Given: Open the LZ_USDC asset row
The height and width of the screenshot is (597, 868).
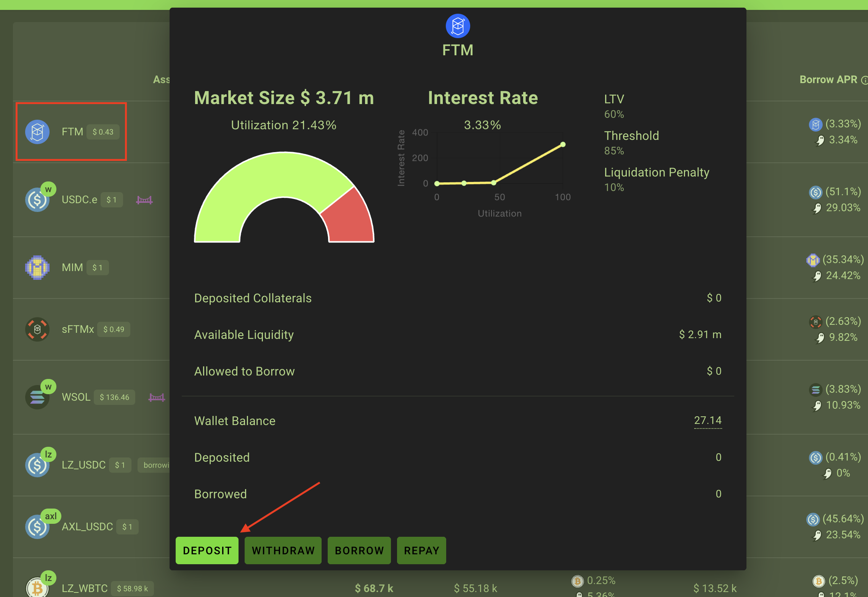Looking at the screenshot, I should click(84, 465).
